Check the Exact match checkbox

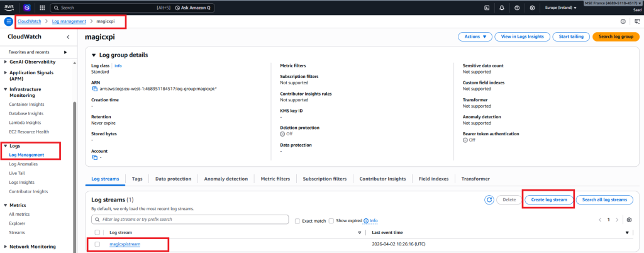[297, 221]
